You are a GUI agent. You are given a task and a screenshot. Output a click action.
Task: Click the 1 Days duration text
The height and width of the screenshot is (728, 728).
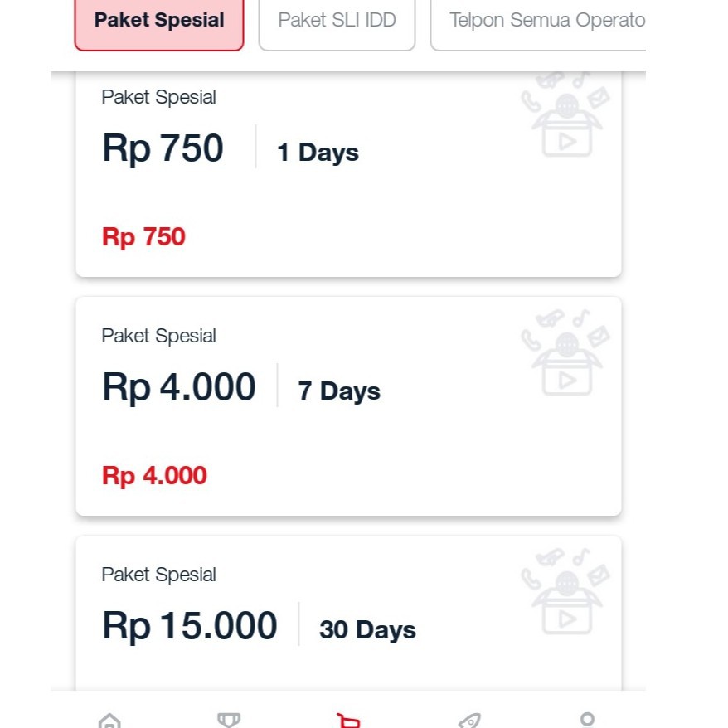tap(318, 152)
